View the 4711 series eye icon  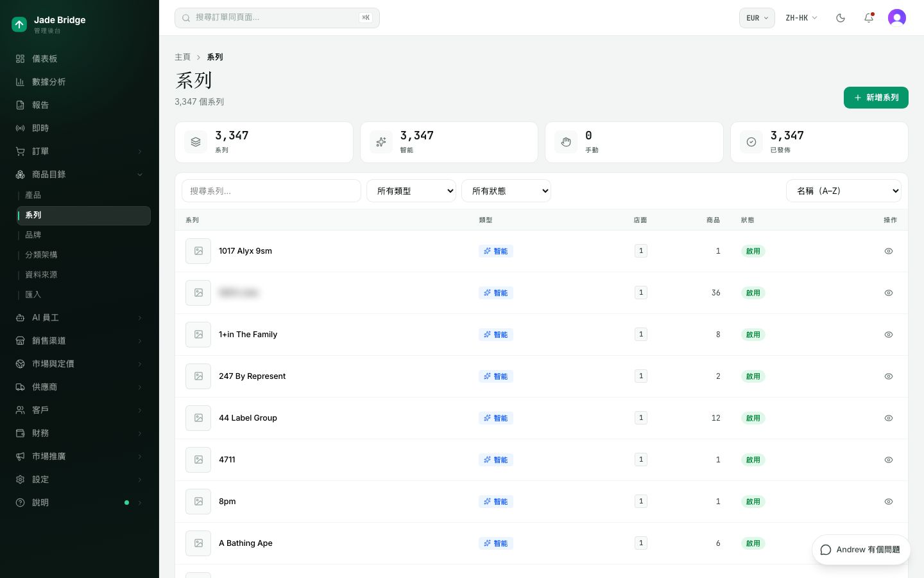[889, 460]
